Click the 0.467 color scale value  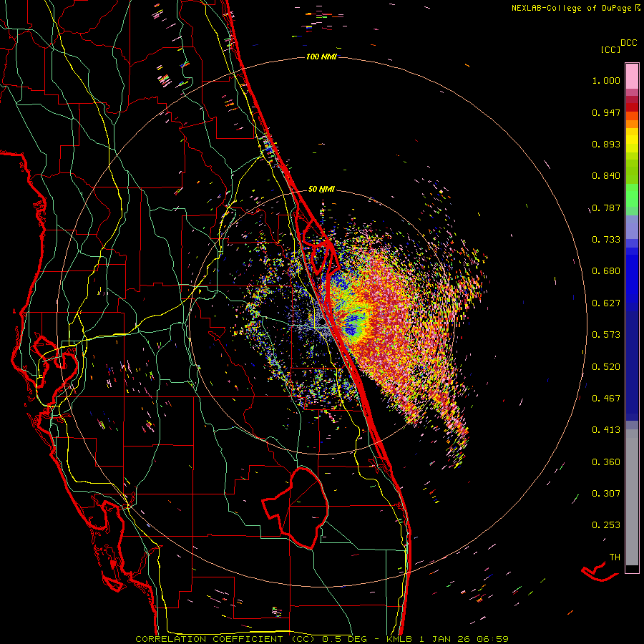click(x=606, y=399)
